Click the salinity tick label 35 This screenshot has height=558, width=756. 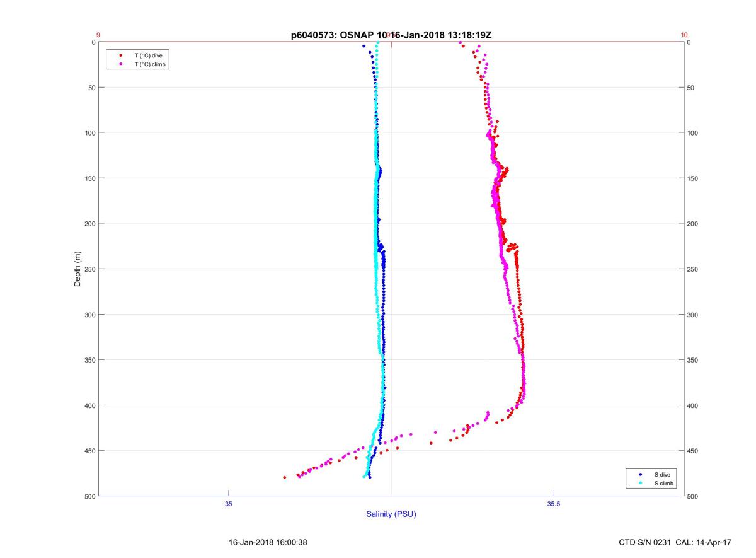[229, 503]
